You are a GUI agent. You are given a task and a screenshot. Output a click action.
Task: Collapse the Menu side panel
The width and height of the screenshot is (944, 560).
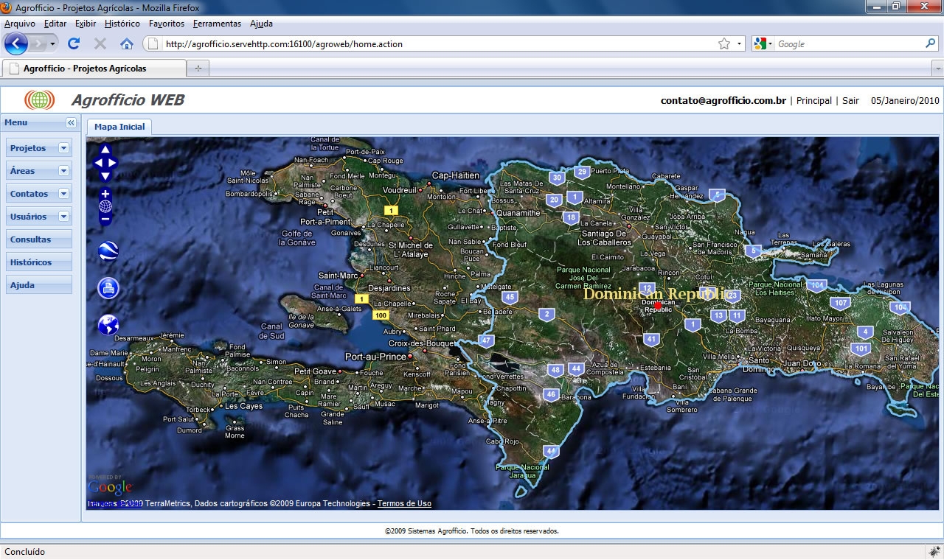(71, 123)
